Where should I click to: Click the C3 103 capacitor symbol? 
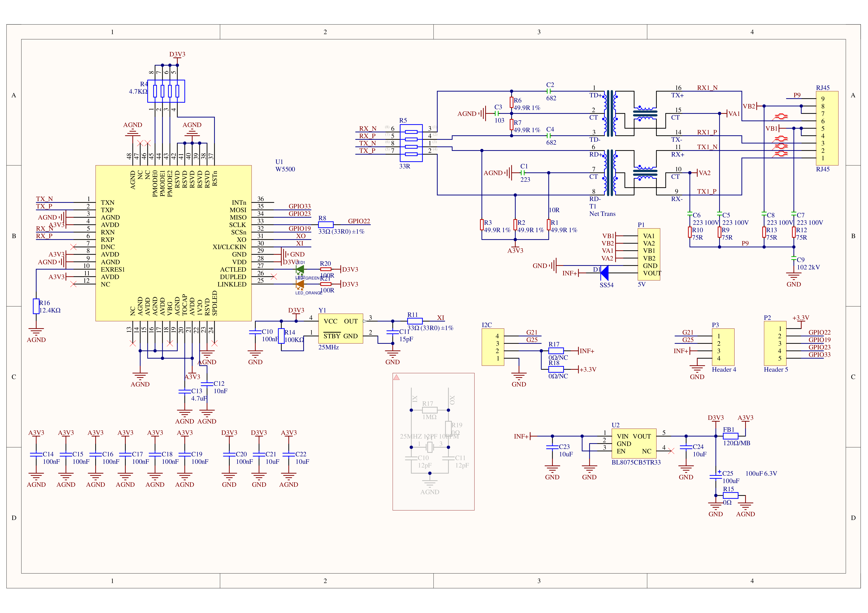[x=497, y=113]
